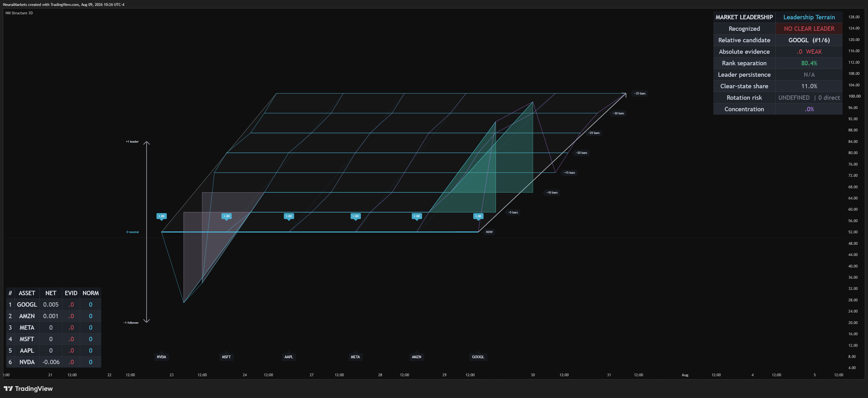Click the −35 bars depth label
This screenshot has height=398, width=868.
[639, 93]
